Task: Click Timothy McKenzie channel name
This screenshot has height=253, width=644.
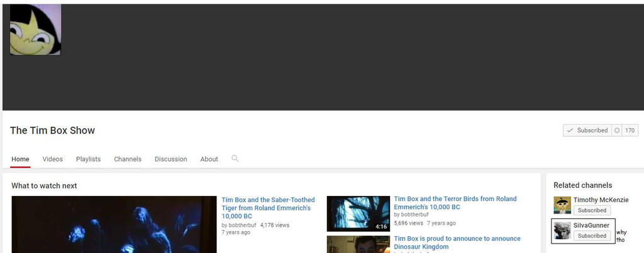Action: (x=601, y=200)
